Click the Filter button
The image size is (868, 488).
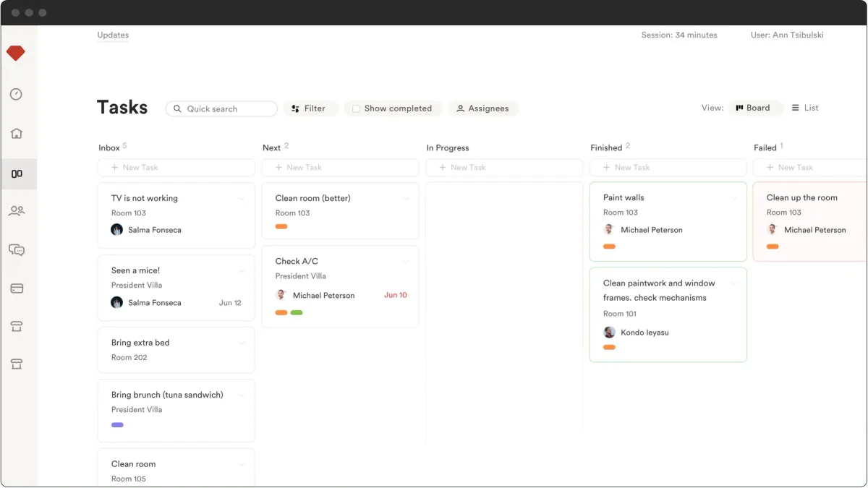[x=311, y=108]
